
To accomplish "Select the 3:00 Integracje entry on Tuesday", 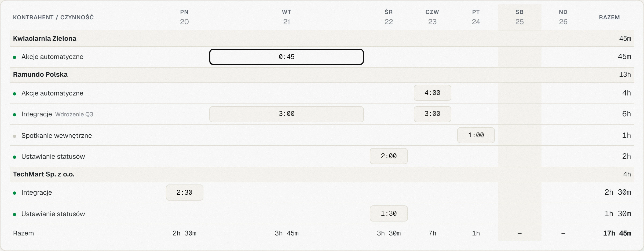I will 286,114.
